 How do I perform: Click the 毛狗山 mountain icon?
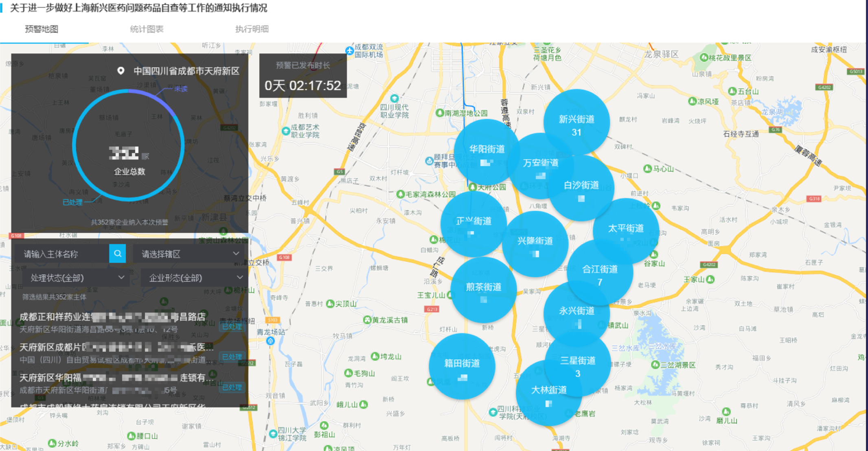click(349, 373)
